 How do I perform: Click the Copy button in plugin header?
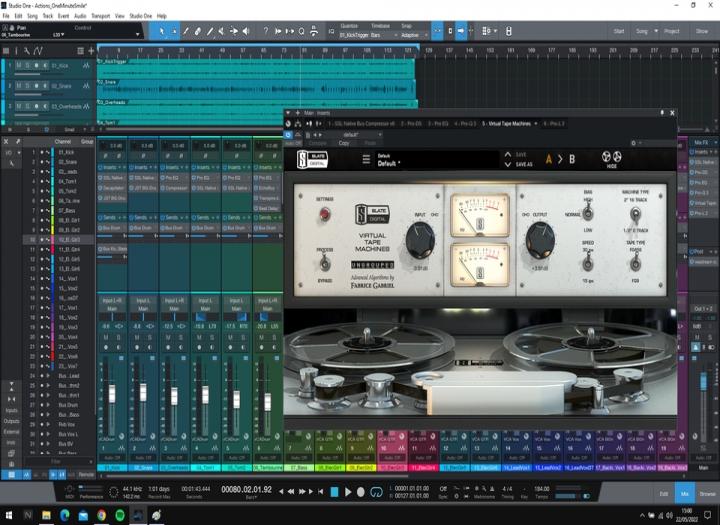[x=344, y=143]
